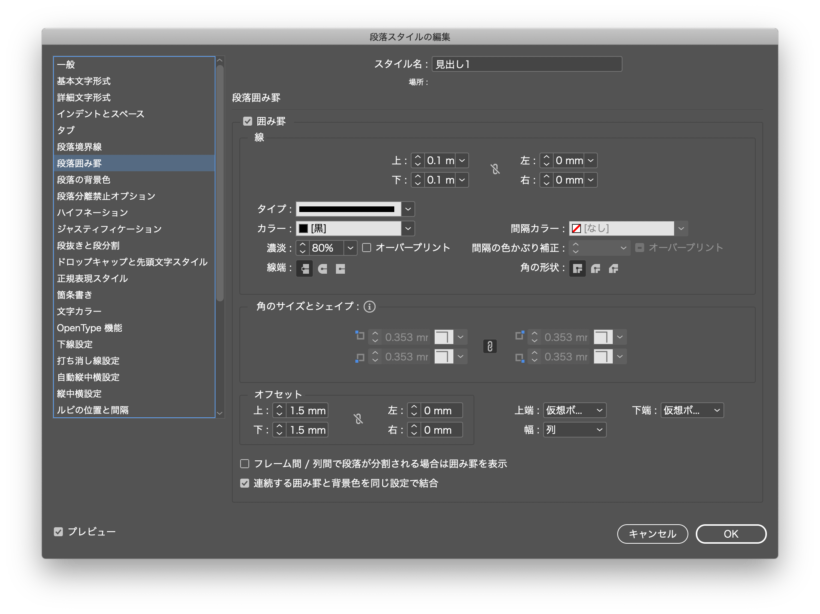The height and width of the screenshot is (614, 820).
Task: Select the second 線端 (line cap) icon
Action: pos(323,268)
